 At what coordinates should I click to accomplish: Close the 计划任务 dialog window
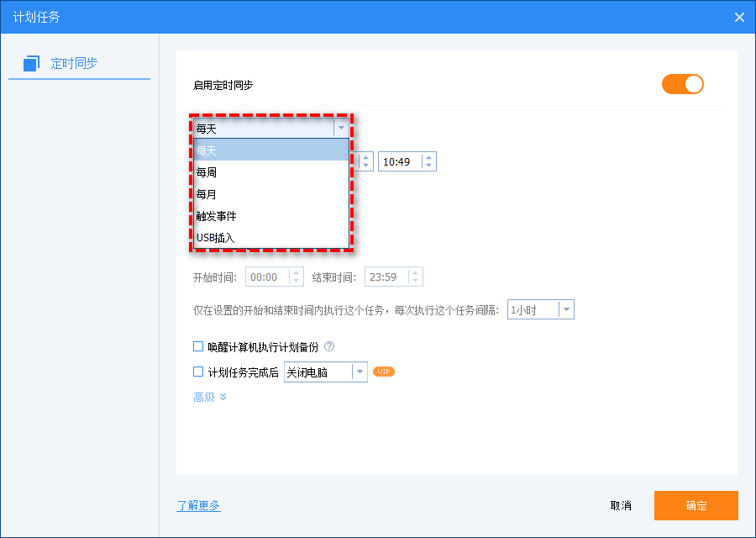pos(739,17)
